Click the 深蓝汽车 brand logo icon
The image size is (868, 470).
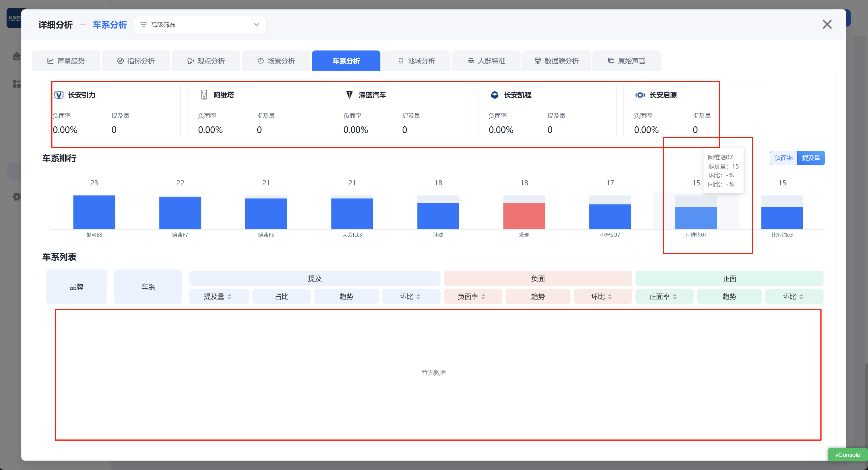coord(349,95)
